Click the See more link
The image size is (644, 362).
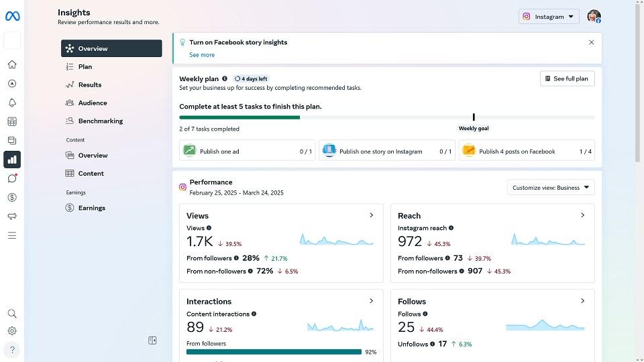tap(202, 55)
